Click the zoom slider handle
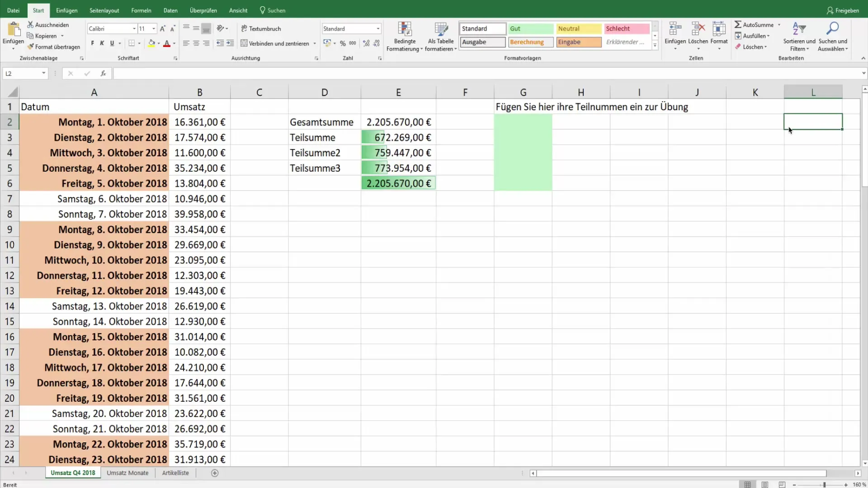Image resolution: width=868 pixels, height=488 pixels. [824, 485]
